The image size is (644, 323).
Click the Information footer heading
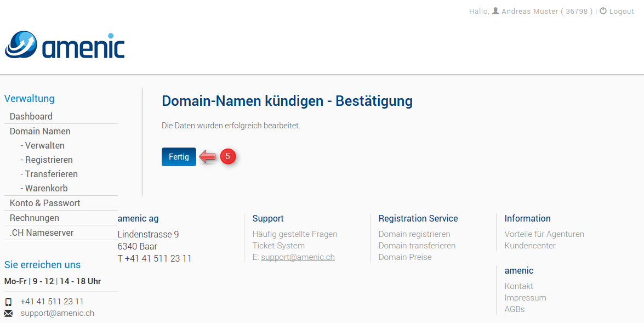(528, 219)
